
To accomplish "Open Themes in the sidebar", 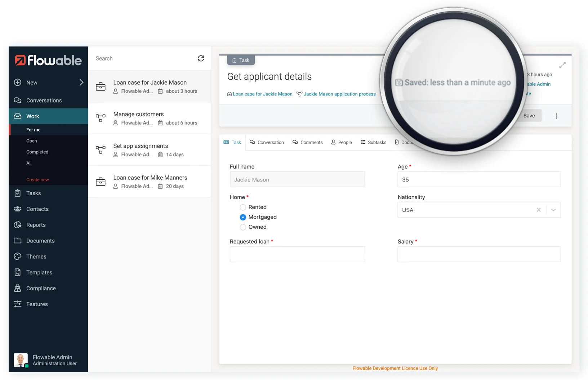I will 48,257.
